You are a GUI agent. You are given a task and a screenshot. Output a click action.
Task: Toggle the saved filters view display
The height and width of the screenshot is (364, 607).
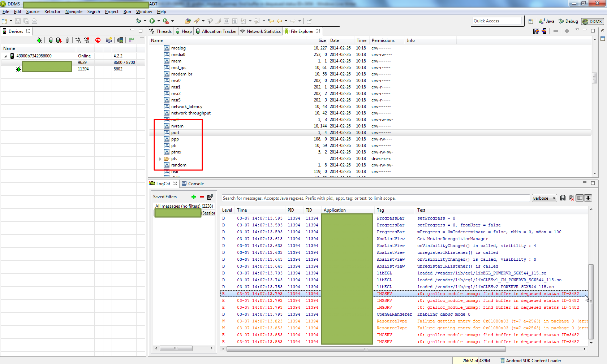point(580,198)
